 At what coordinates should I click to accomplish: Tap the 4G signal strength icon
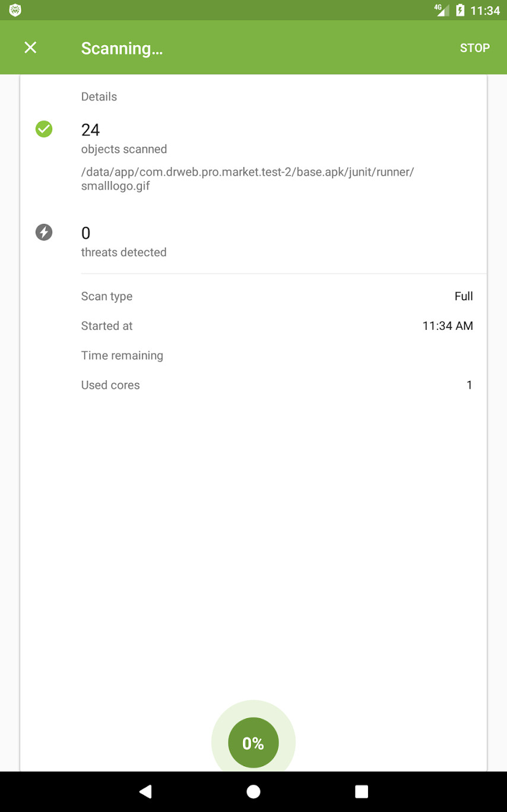coord(442,10)
